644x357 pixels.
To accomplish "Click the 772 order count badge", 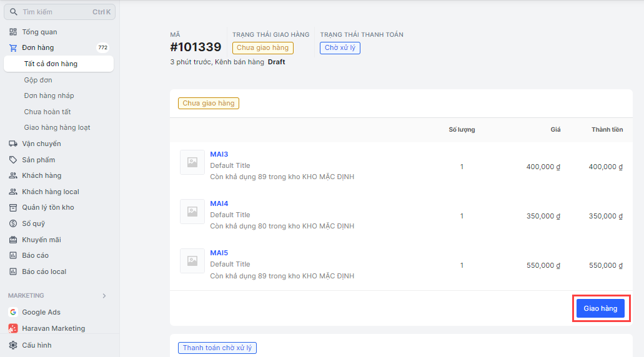I will pyautogui.click(x=102, y=47).
